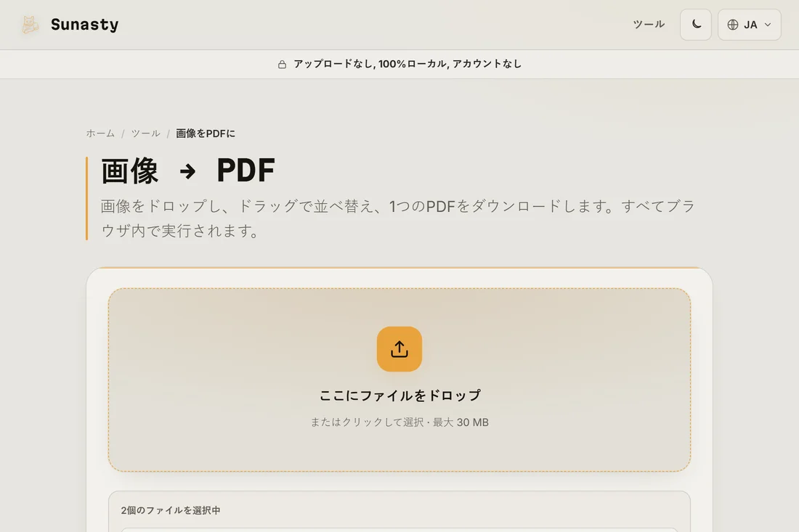The height and width of the screenshot is (532, 799).
Task: Expand the JA language dropdown
Action: click(x=749, y=25)
